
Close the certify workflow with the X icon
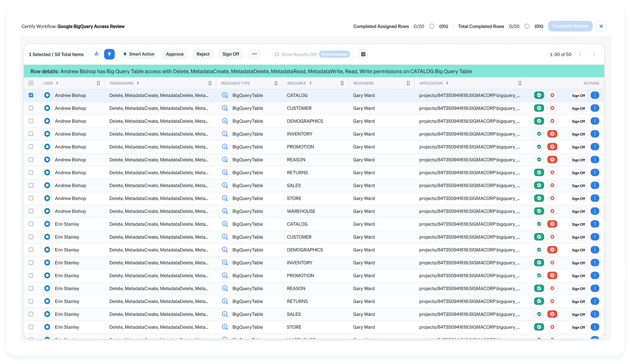(601, 26)
